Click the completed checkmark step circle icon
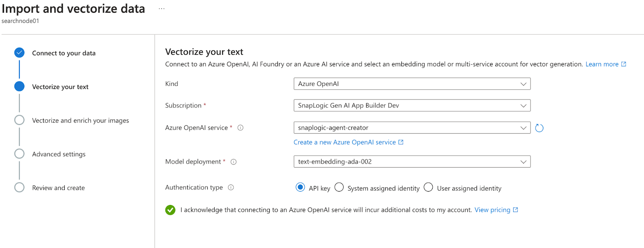 point(19,53)
